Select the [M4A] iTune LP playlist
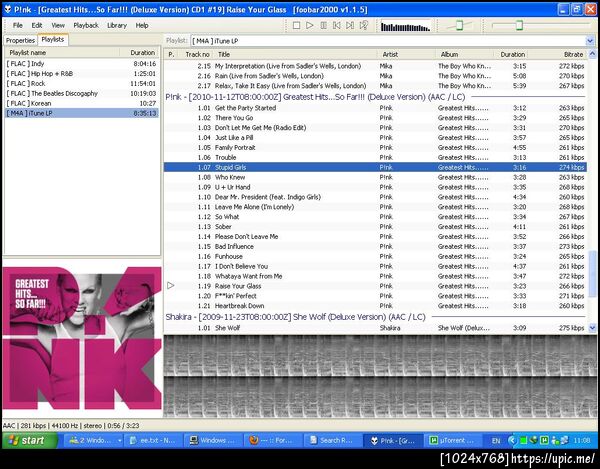This screenshot has width=600, height=469. tap(81, 113)
